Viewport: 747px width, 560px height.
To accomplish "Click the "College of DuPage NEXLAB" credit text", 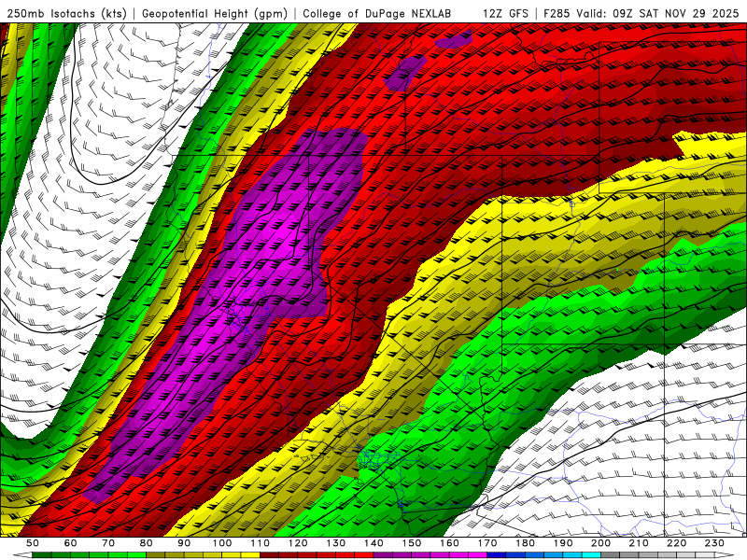I will tap(377, 13).
